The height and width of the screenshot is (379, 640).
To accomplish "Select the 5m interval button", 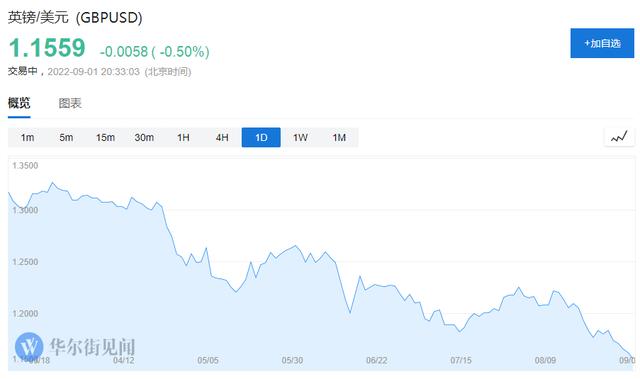I will [66, 137].
